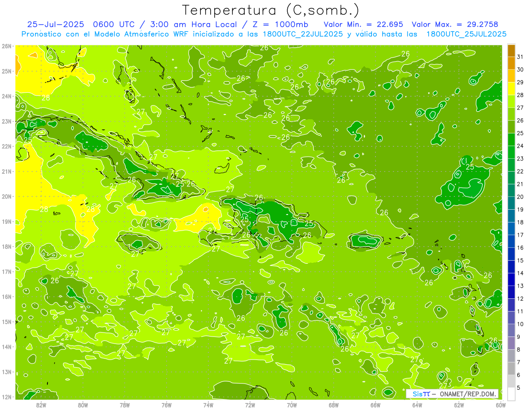Click the 74W longitude axis label

click(x=208, y=405)
